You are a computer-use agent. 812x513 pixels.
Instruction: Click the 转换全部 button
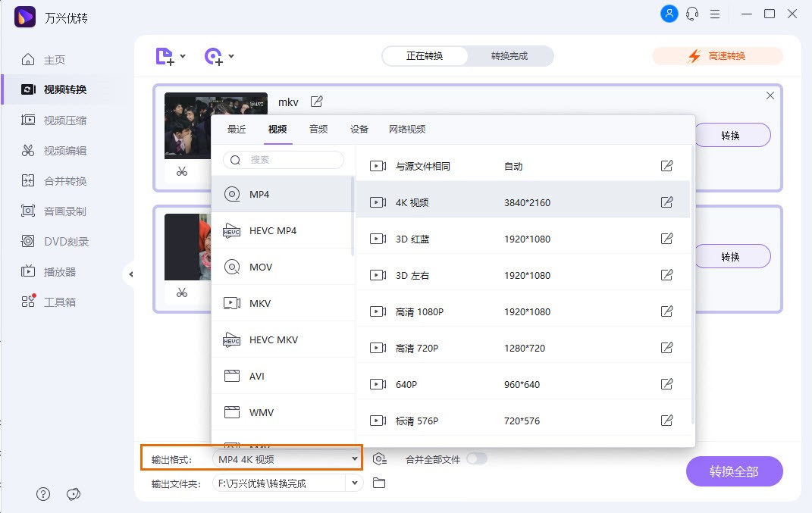pos(733,471)
